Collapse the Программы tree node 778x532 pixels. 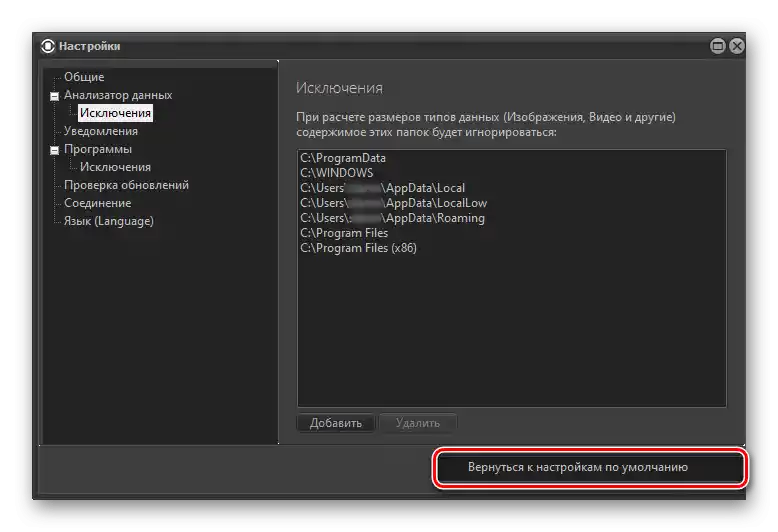tap(55, 150)
